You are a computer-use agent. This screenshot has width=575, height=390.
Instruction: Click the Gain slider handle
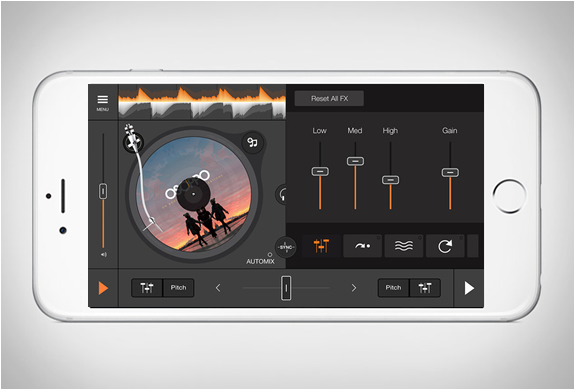tap(450, 172)
